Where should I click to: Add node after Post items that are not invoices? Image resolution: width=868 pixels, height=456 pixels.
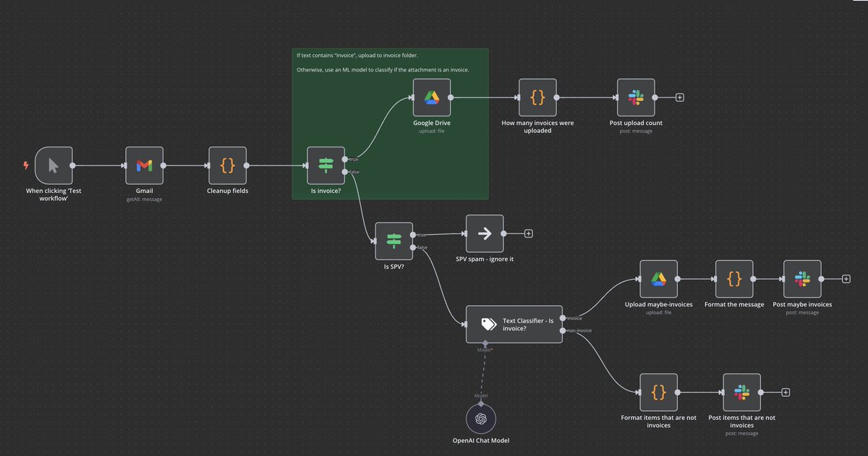[786, 392]
